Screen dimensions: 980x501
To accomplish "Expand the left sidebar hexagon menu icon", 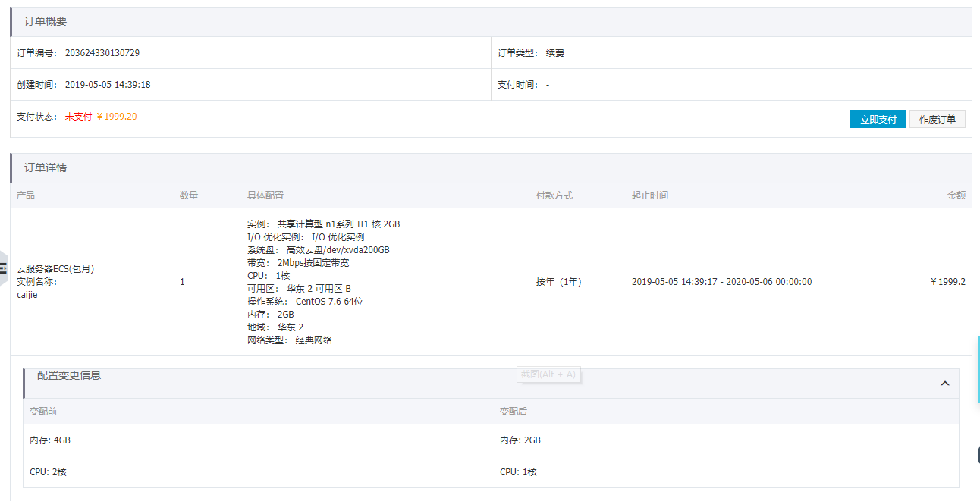I will [x=4, y=268].
